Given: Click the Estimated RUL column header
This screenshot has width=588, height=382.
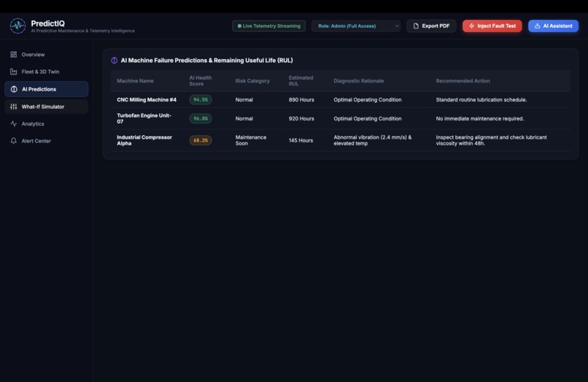Looking at the screenshot, I should click(x=301, y=81).
